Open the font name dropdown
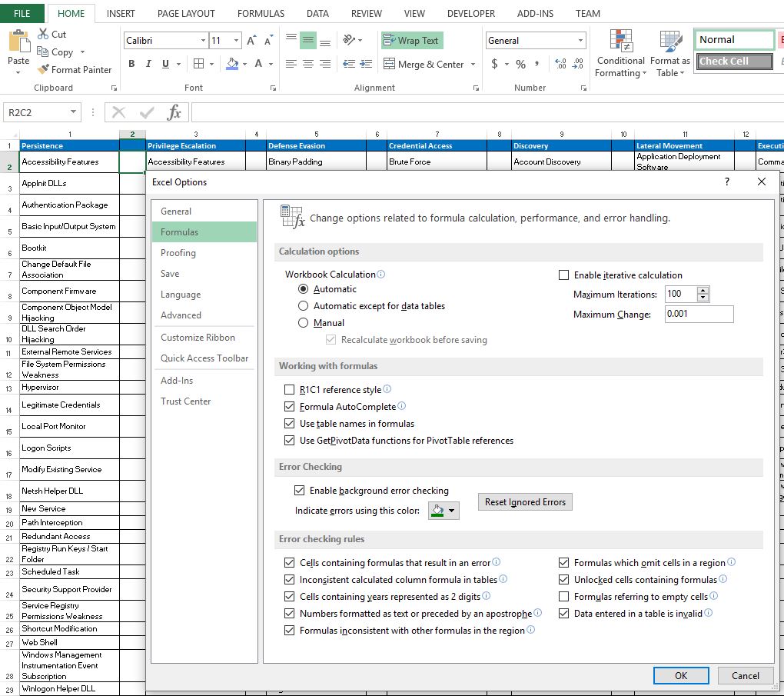This screenshot has height=696, width=784. 202,41
